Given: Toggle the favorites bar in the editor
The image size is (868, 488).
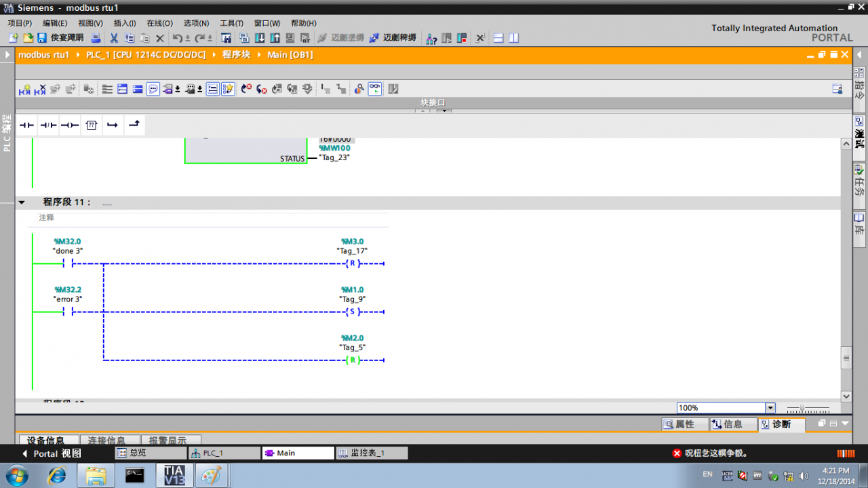Looking at the screenshot, I should click(228, 89).
